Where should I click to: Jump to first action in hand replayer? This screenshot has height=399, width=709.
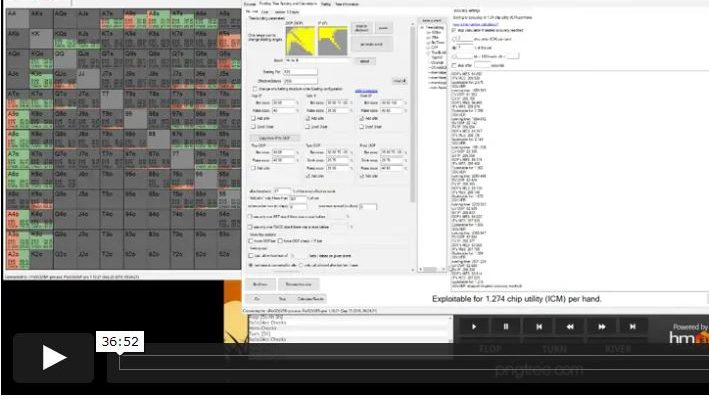click(x=539, y=327)
